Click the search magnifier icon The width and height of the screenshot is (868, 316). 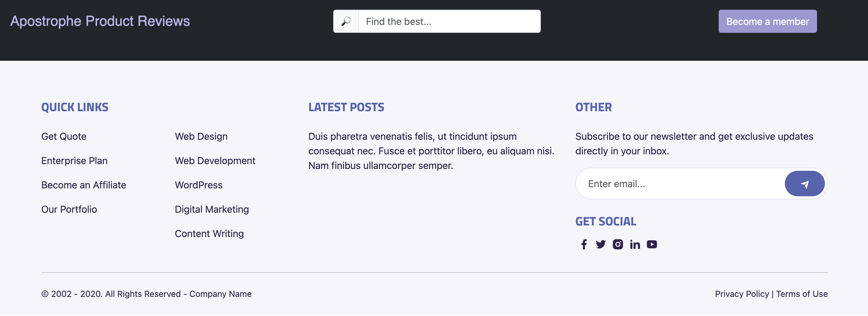(346, 21)
